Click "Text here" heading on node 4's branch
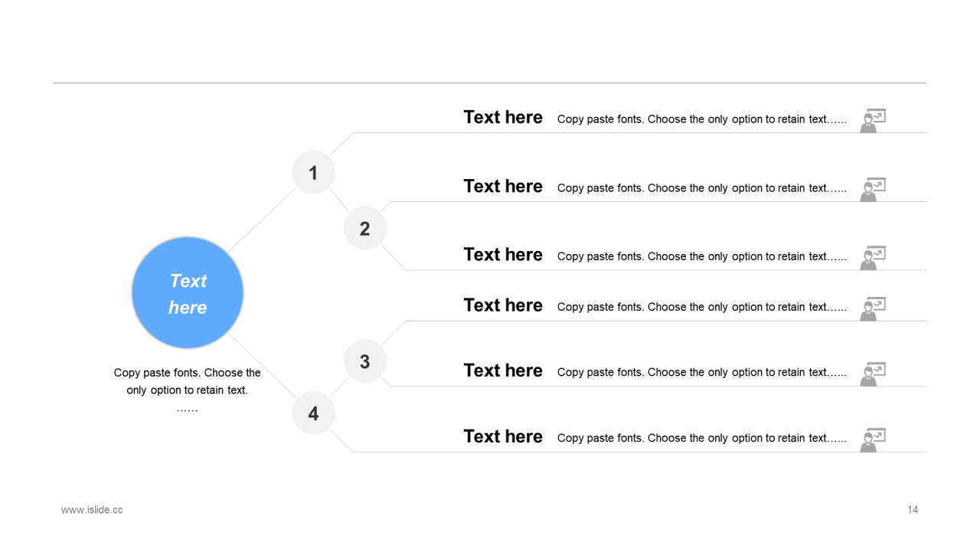This screenshot has width=980, height=551. pyautogui.click(x=503, y=436)
